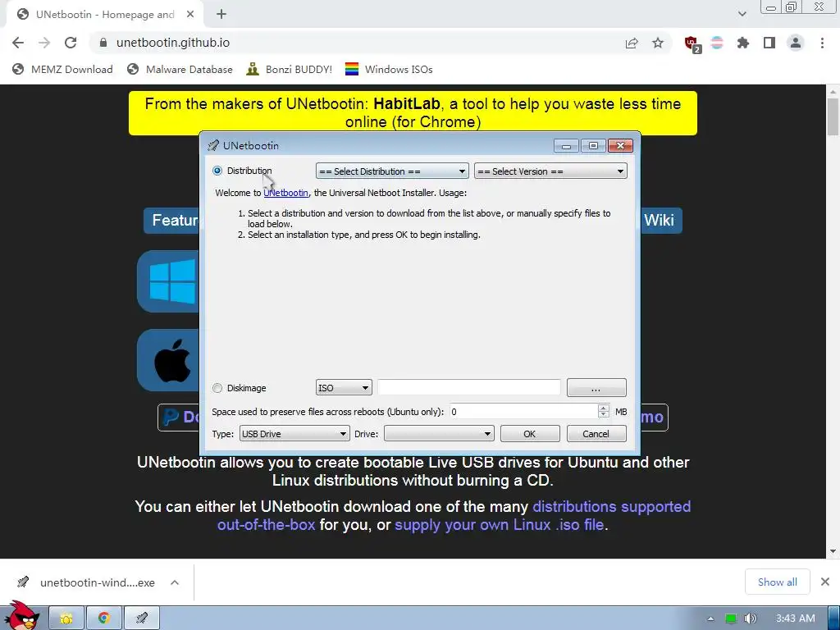Click the 3:43 AM taskbar clock
The width and height of the screenshot is (840, 630).
coord(796,619)
